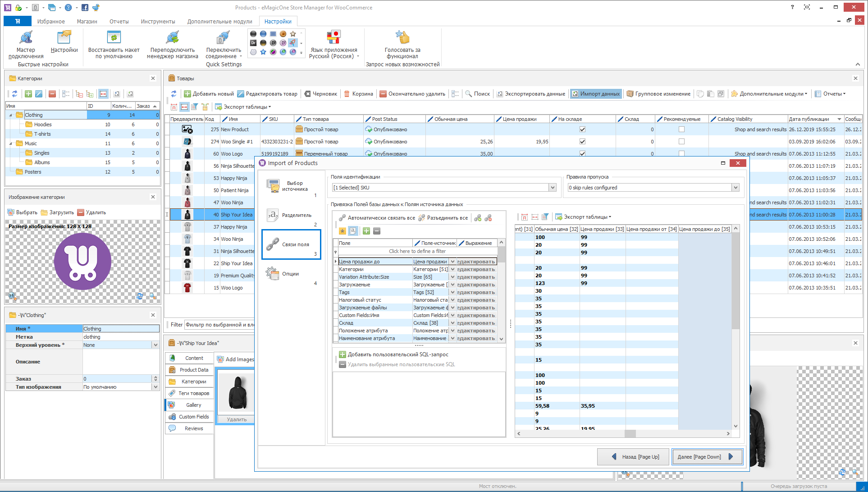Click the refresh icon in Категории toolbar
This screenshot has height=492, width=868.
coord(14,94)
